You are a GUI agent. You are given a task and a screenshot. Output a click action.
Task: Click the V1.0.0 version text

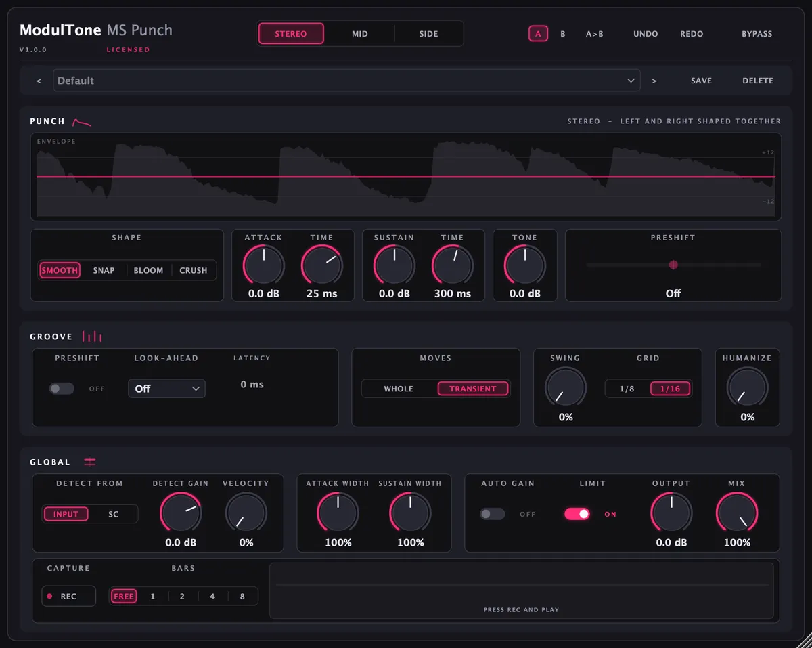click(33, 50)
